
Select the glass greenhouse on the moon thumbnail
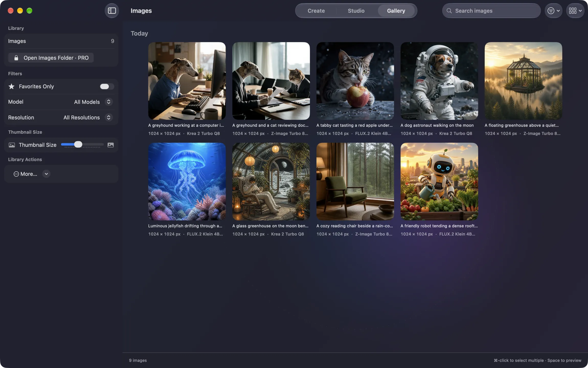pos(271,181)
